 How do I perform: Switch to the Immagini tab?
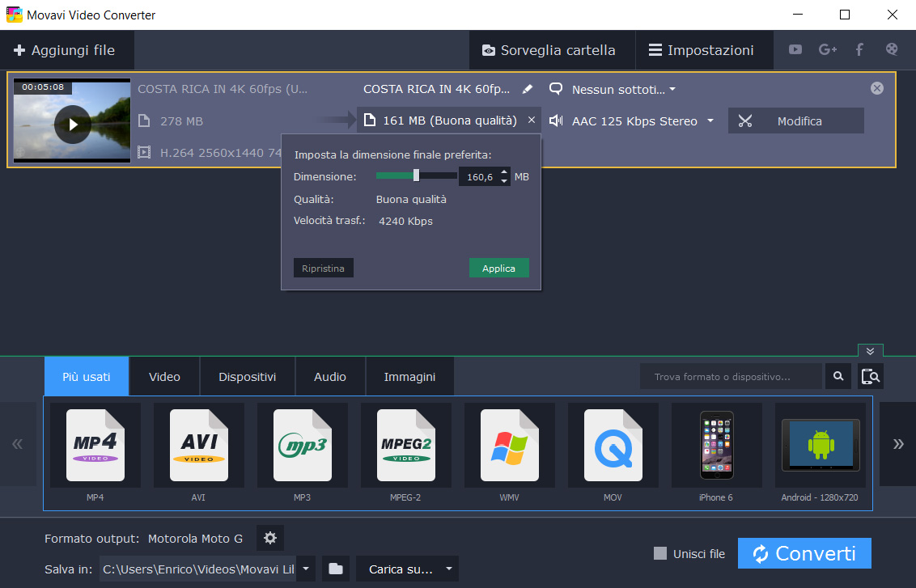[x=409, y=377]
